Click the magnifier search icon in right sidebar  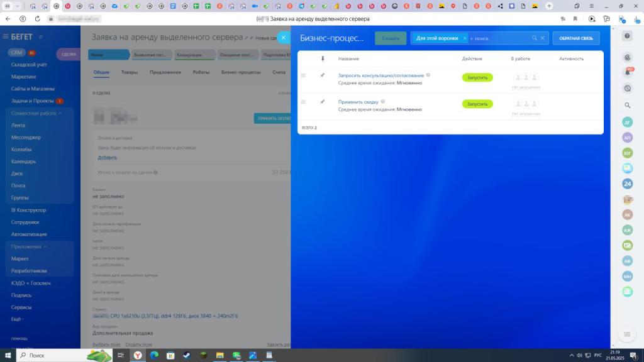pos(627,105)
